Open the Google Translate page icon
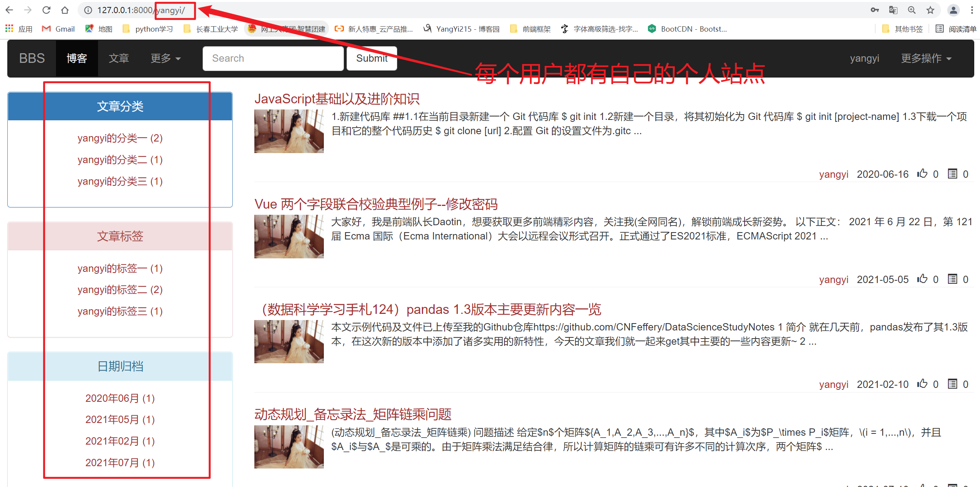 point(893,10)
